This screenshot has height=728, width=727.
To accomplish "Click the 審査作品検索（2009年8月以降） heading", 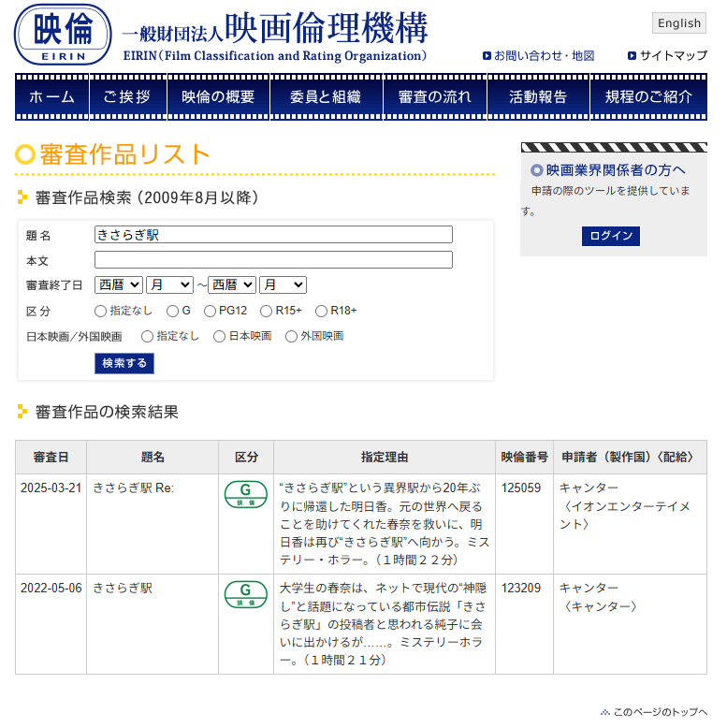I will click(x=147, y=197).
